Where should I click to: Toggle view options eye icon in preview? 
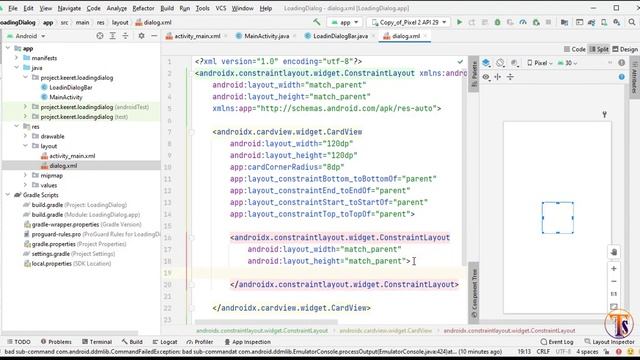(x=486, y=77)
